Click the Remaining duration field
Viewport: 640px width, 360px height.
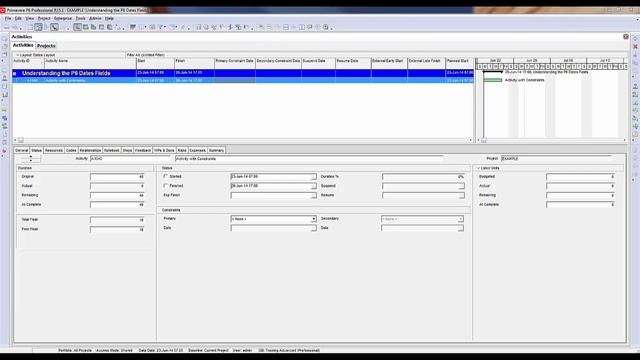(117, 196)
